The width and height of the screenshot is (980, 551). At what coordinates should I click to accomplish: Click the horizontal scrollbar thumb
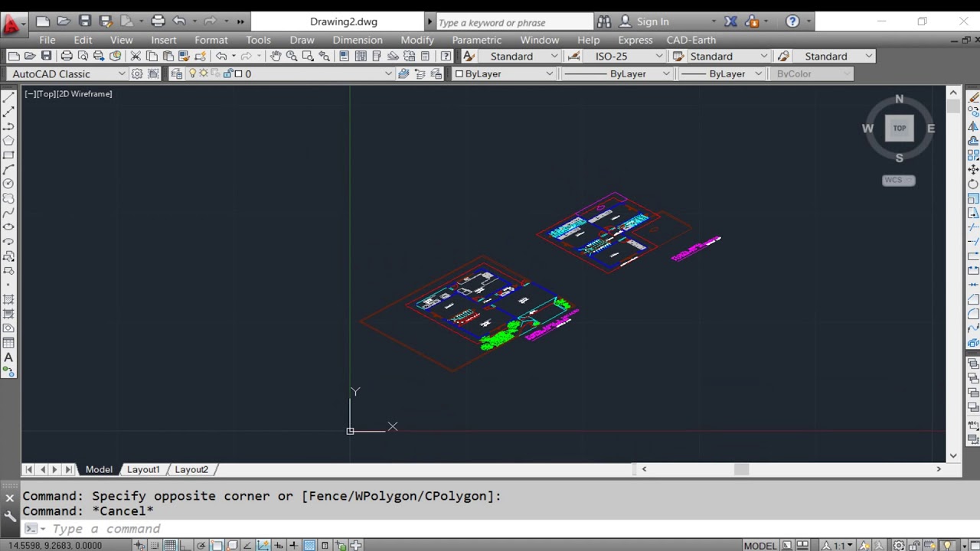pyautogui.click(x=741, y=469)
